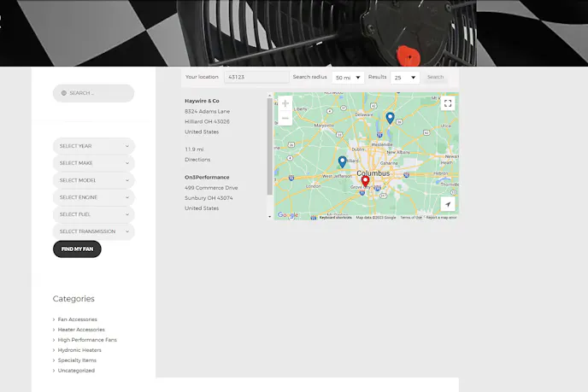Zoom in on the map
Image resolution: width=588 pixels, height=392 pixels.
pyautogui.click(x=285, y=103)
